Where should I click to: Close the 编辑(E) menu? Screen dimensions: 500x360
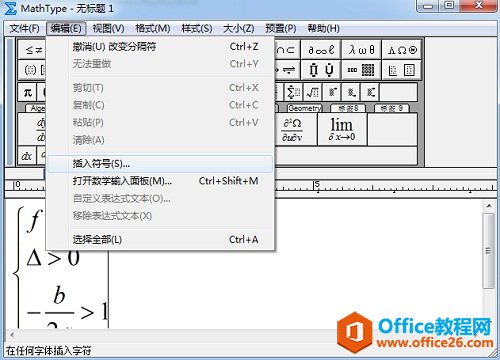tap(66, 28)
